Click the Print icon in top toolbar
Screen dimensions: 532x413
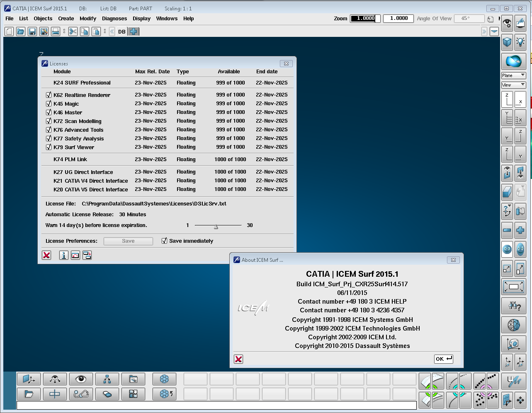coord(56,31)
